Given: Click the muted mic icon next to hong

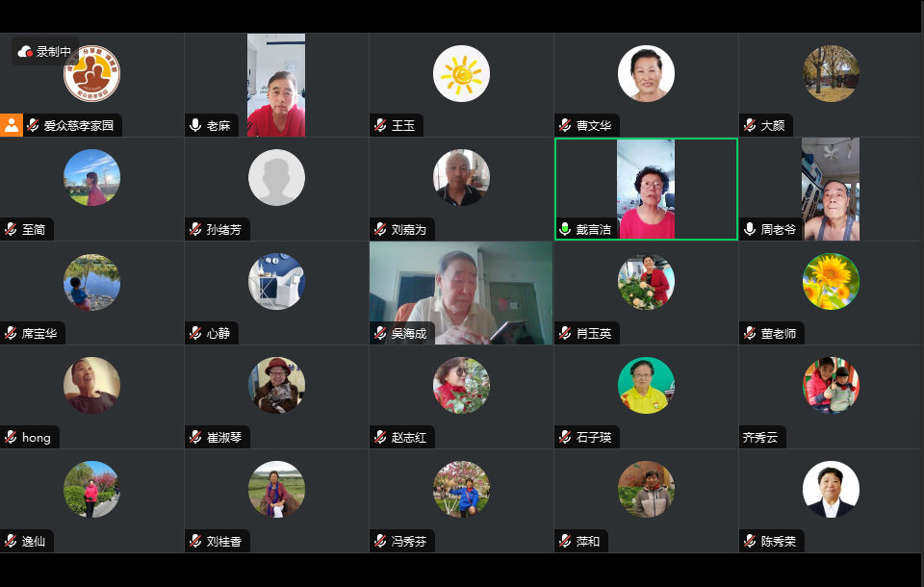Looking at the screenshot, I should click(11, 437).
